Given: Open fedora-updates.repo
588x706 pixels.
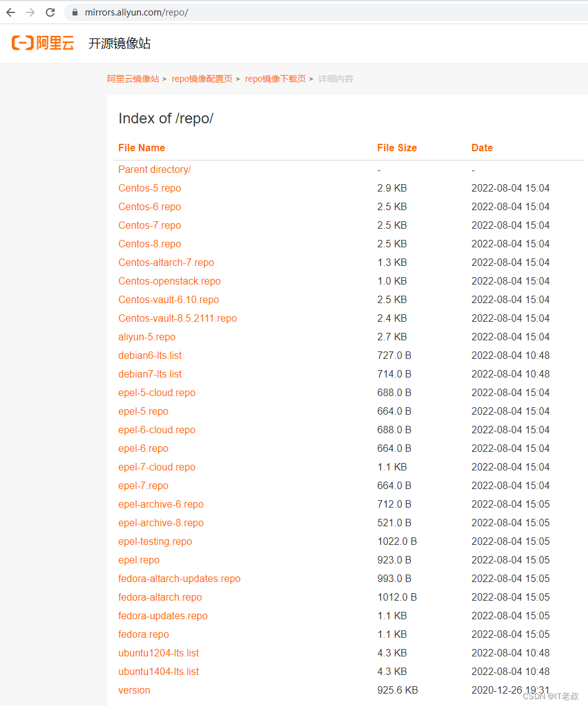Looking at the screenshot, I should coord(162,616).
